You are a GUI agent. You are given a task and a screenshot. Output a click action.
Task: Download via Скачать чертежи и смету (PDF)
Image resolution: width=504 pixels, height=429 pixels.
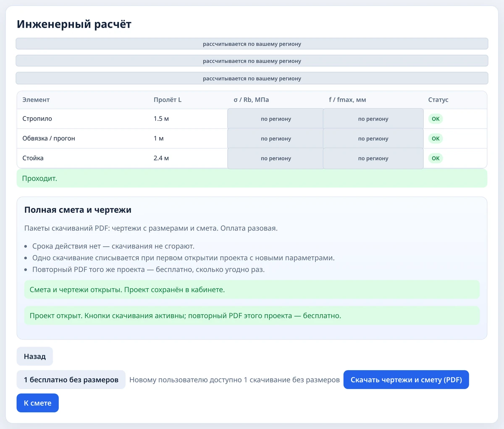[x=406, y=380]
